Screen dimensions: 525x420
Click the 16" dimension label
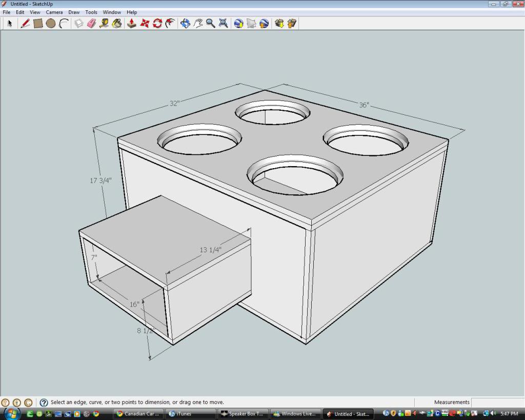click(134, 305)
